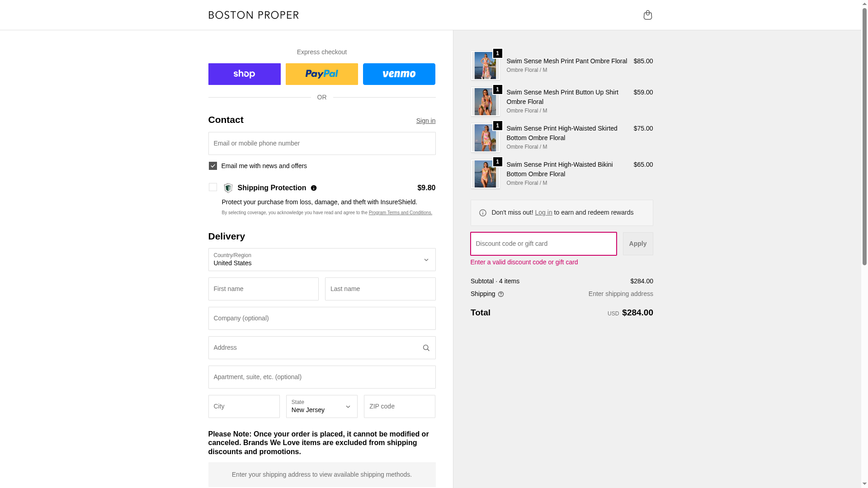Click the Swim Sense Mesh Print Pant thumbnail
The height and width of the screenshot is (488, 868).
click(x=485, y=66)
